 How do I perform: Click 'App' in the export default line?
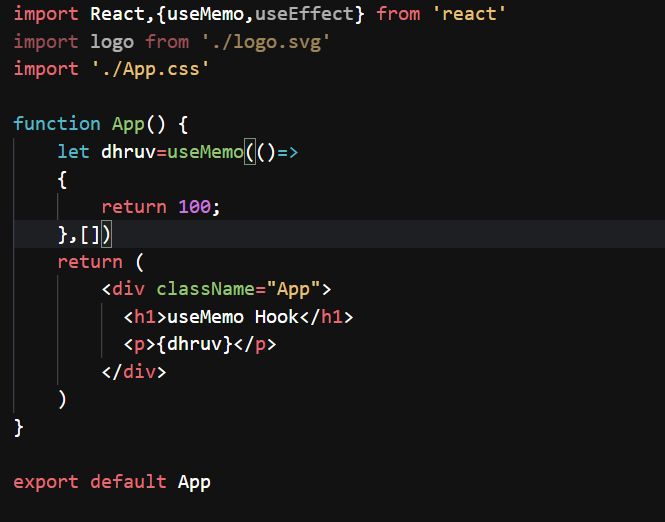point(194,483)
